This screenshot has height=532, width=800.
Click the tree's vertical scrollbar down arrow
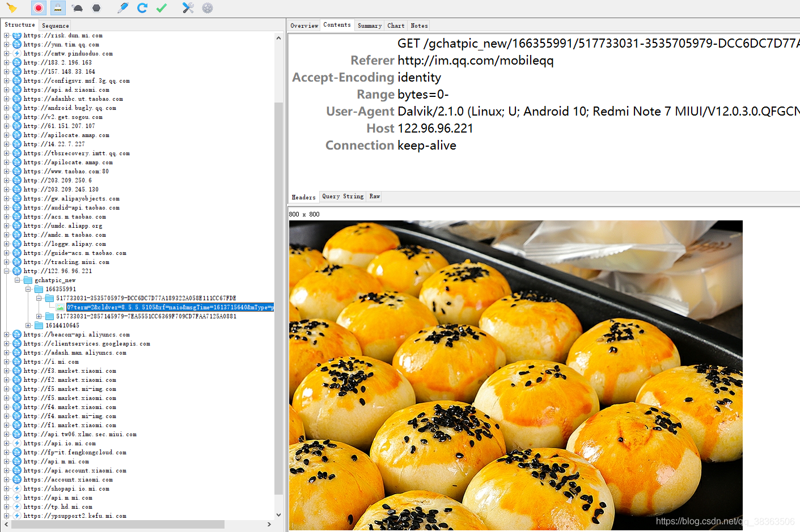point(278,515)
